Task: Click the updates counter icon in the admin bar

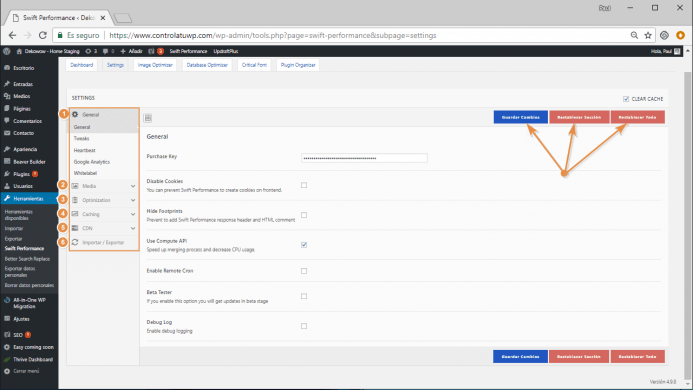Action: click(88, 51)
